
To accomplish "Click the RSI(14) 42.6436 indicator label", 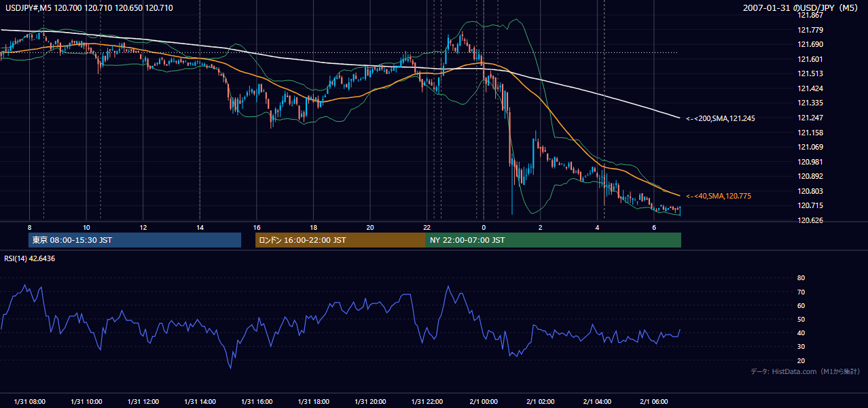I will tap(30, 258).
